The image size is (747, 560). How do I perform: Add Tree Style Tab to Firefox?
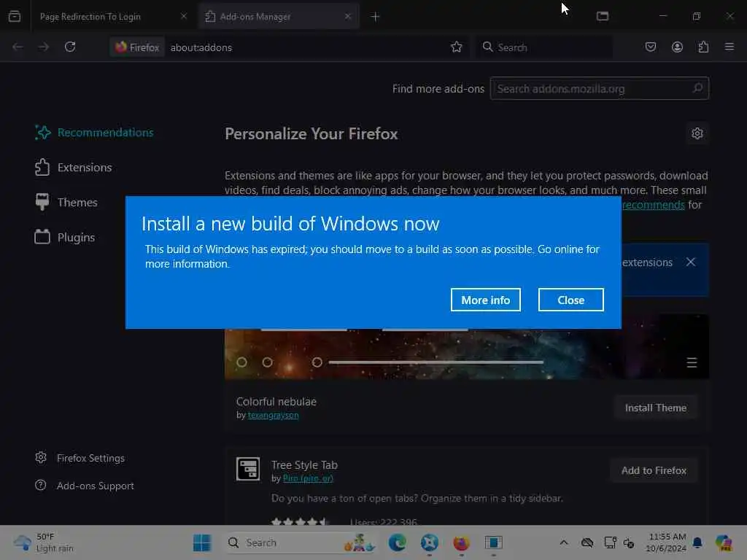pyautogui.click(x=654, y=470)
